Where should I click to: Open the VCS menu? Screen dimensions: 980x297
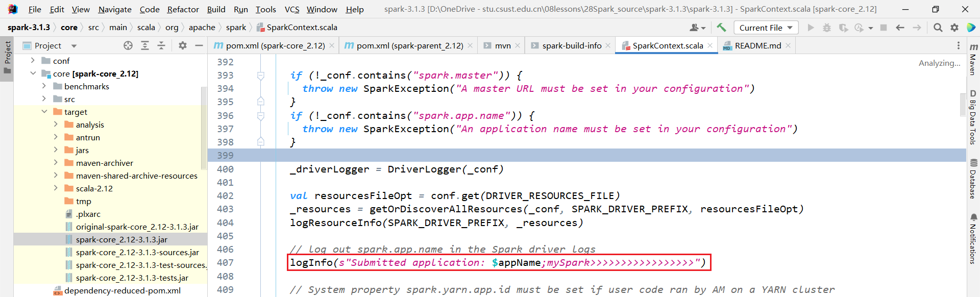[292, 9]
